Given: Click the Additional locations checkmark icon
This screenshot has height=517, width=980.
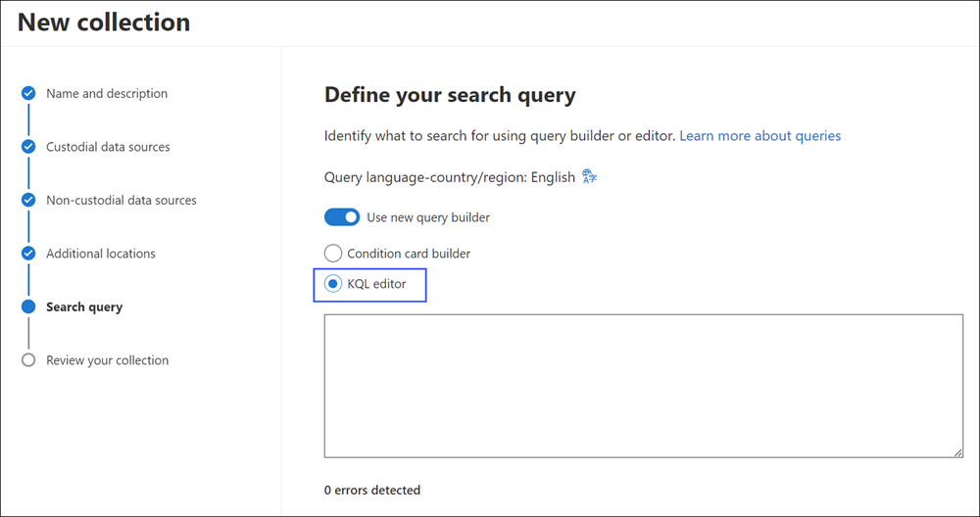Looking at the screenshot, I should 28,254.
